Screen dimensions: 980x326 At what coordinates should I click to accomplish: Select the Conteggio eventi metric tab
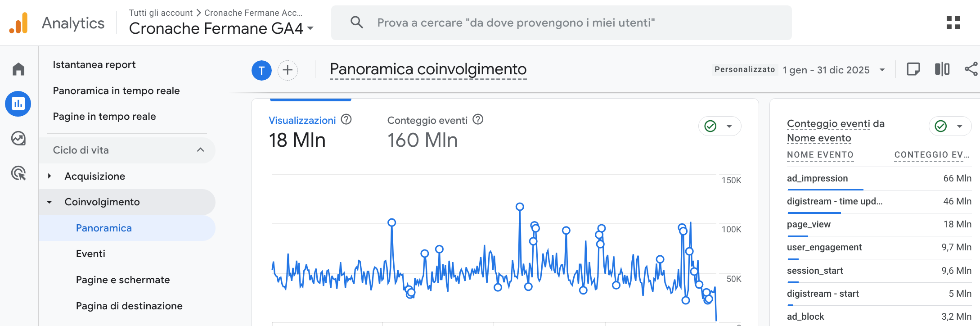427,121
